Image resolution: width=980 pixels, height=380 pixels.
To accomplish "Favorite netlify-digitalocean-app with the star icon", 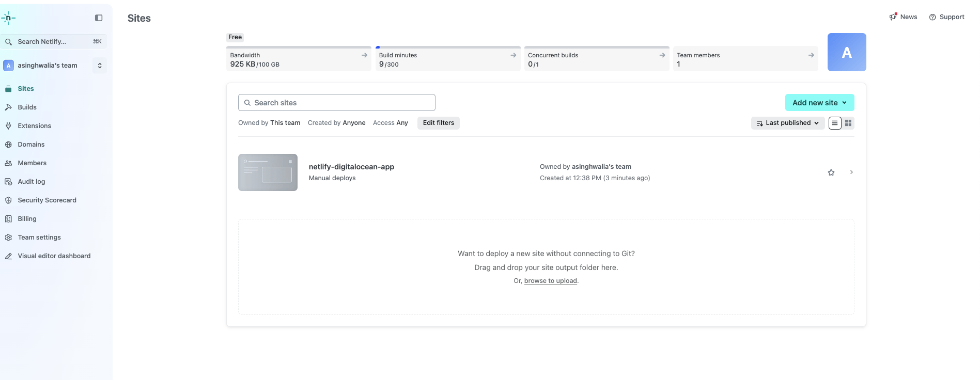I will [831, 172].
